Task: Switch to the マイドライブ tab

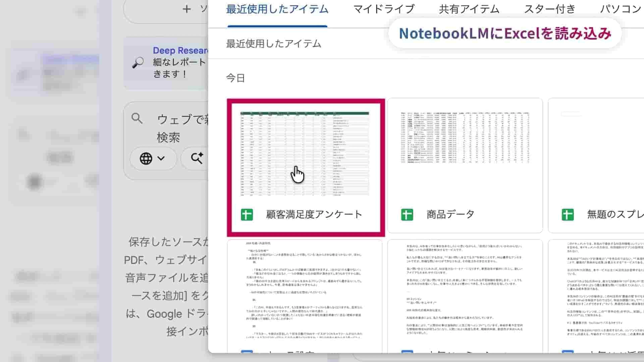Action: coord(384,9)
